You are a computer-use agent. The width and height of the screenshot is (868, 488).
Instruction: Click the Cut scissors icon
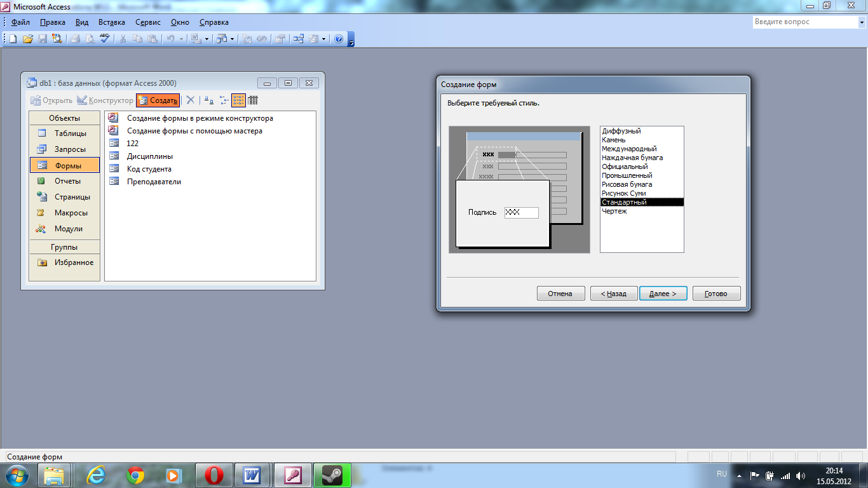pyautogui.click(x=123, y=39)
